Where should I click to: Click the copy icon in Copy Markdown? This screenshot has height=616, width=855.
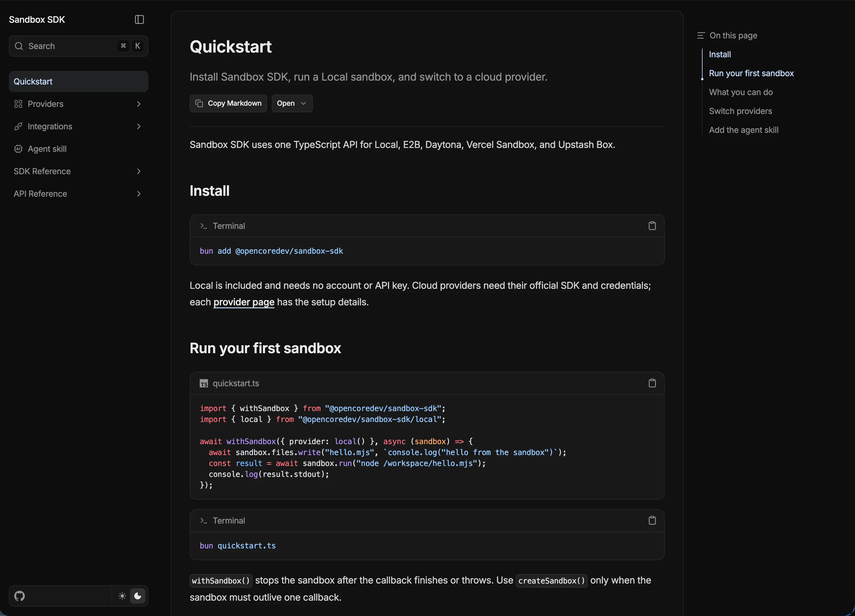[x=199, y=103]
